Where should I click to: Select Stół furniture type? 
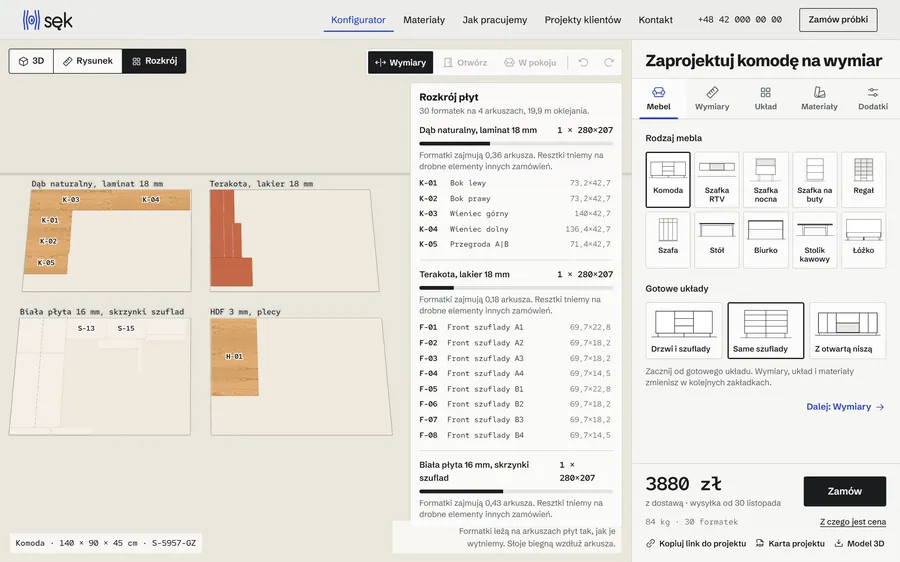(717, 240)
